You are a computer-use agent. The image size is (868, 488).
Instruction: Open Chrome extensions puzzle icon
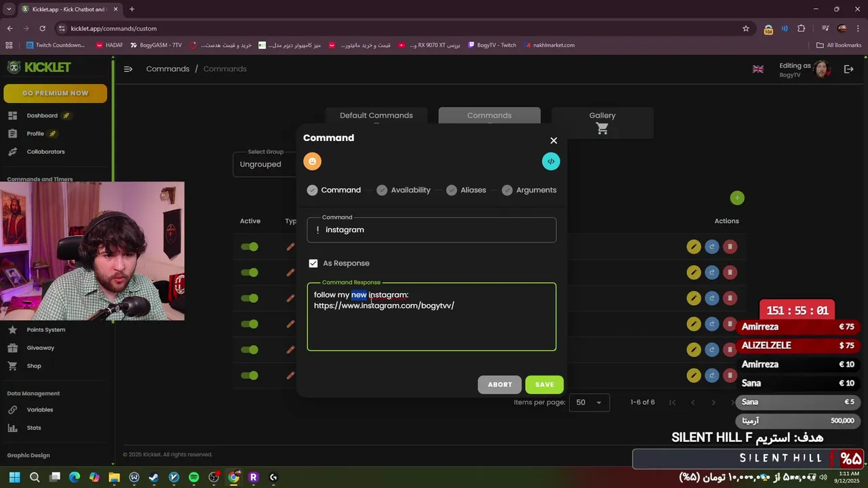pos(802,28)
